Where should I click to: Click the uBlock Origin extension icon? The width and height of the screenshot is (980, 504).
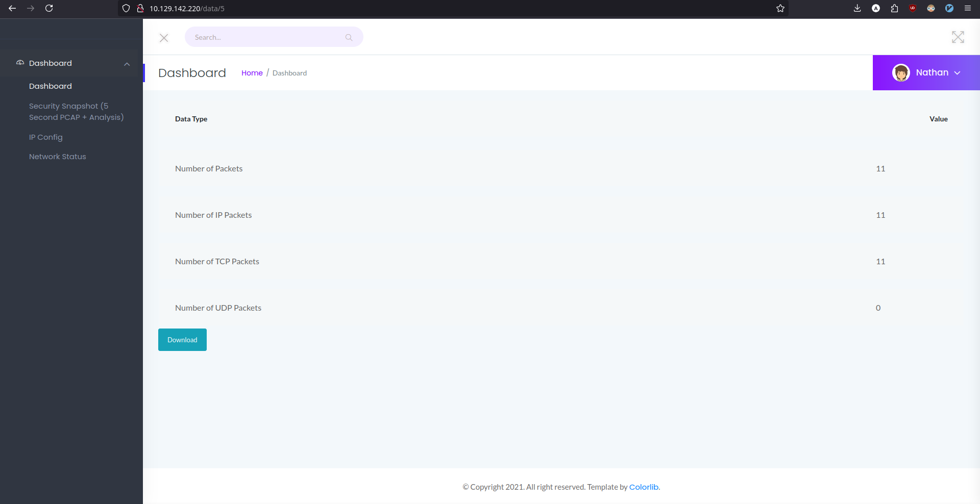913,8
